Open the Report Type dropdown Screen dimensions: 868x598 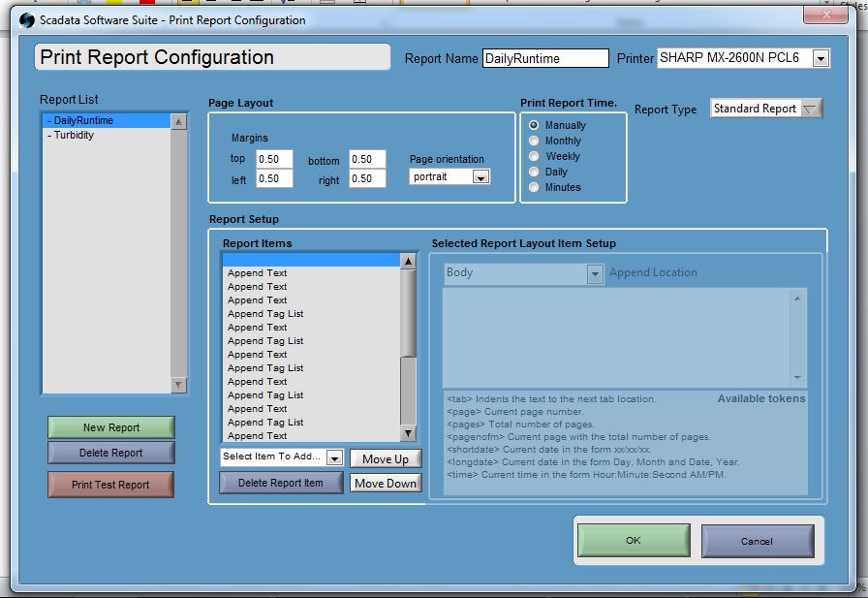pos(811,109)
